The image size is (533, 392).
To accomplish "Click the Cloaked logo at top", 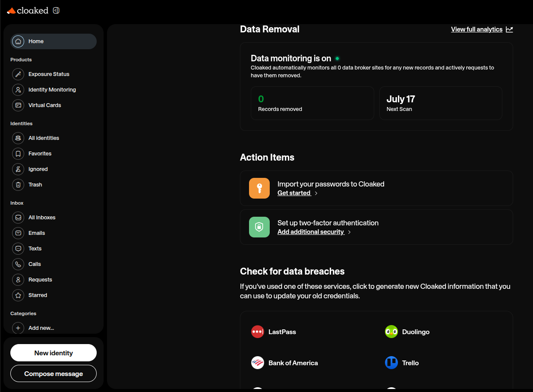I will click(28, 10).
